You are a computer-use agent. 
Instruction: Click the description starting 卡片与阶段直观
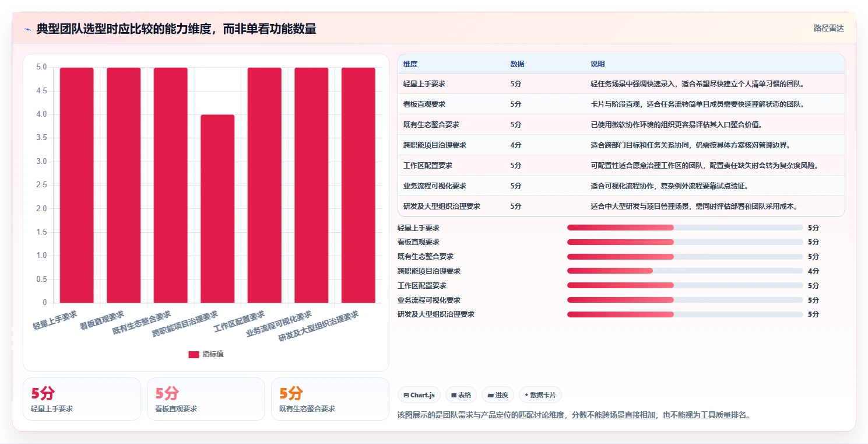[x=698, y=104]
